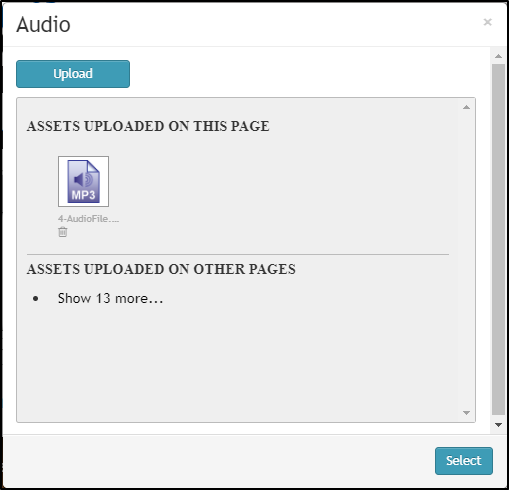Click asset list scroll up arrow
The width and height of the screenshot is (509, 490).
(466, 107)
